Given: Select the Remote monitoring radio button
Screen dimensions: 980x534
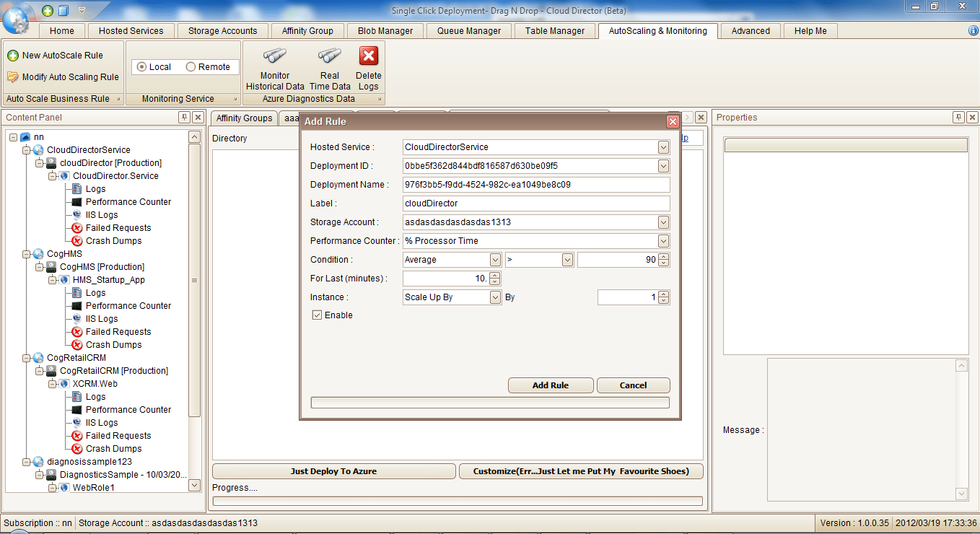Looking at the screenshot, I should point(191,67).
